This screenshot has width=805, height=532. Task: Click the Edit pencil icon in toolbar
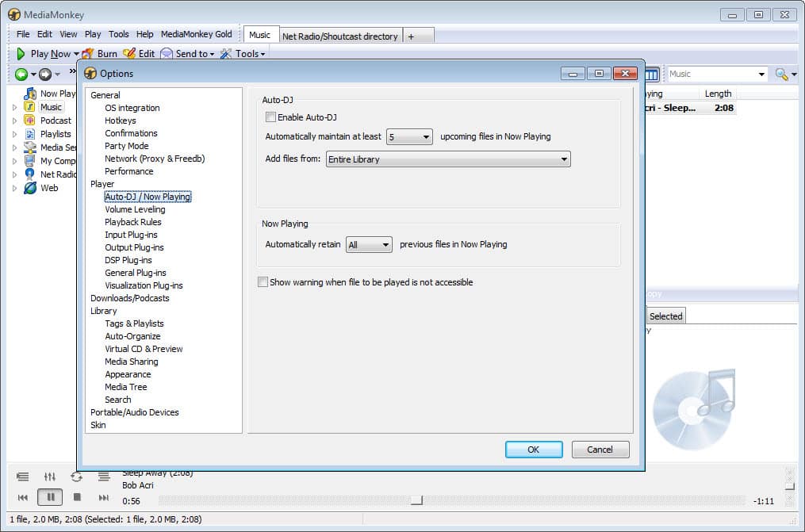pyautogui.click(x=129, y=53)
